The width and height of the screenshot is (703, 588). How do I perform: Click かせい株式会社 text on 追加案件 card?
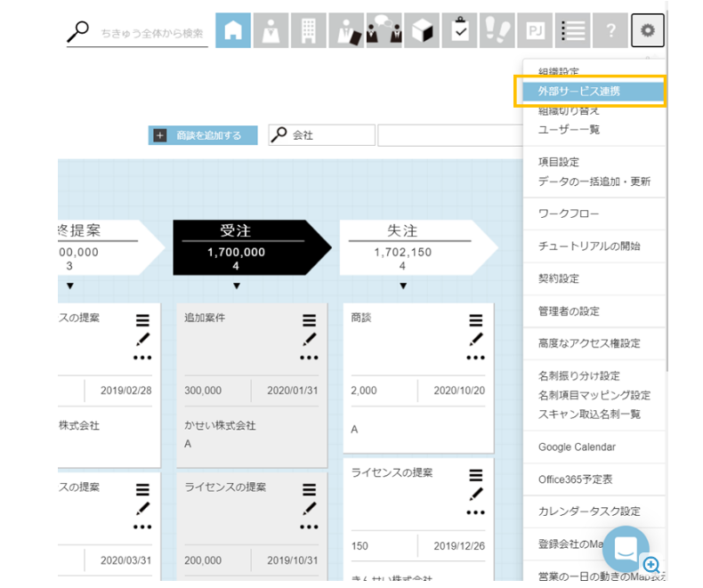click(220, 425)
